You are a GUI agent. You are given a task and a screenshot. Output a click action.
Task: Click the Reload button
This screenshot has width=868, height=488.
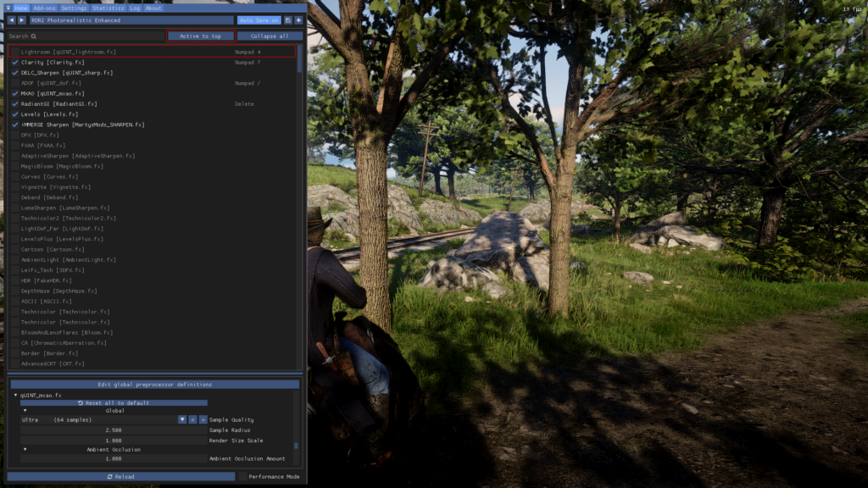(120, 477)
